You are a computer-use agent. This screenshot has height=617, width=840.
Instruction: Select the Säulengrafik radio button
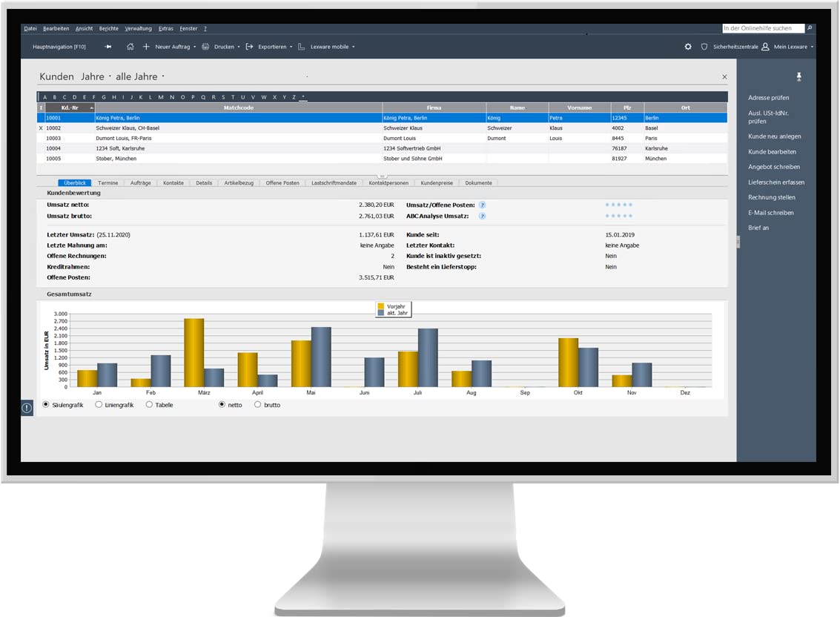(x=45, y=405)
